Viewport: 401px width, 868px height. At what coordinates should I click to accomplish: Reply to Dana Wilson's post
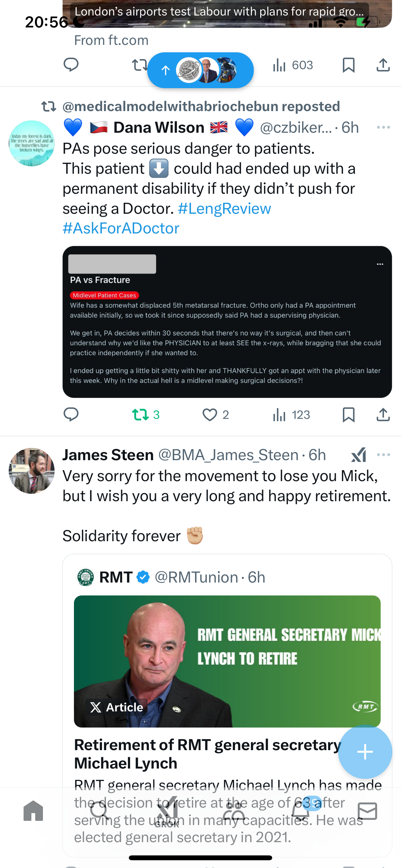[x=71, y=414]
